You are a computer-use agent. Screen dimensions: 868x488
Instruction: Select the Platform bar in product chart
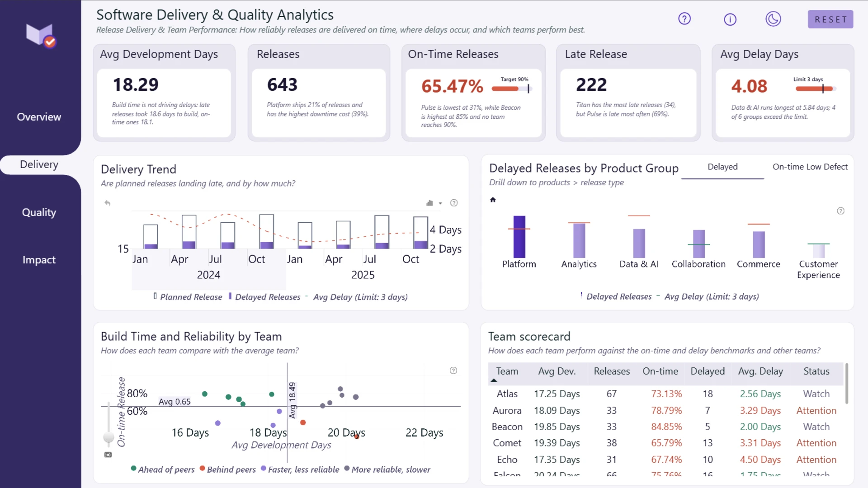tap(519, 237)
